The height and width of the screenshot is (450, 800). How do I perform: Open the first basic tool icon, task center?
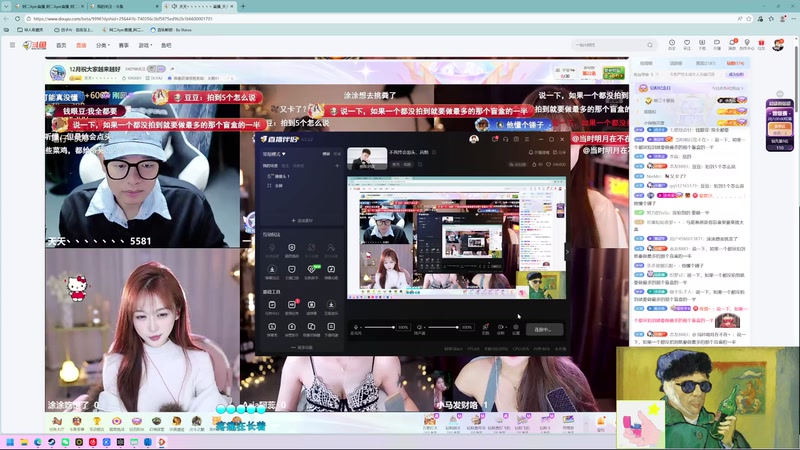point(272,307)
